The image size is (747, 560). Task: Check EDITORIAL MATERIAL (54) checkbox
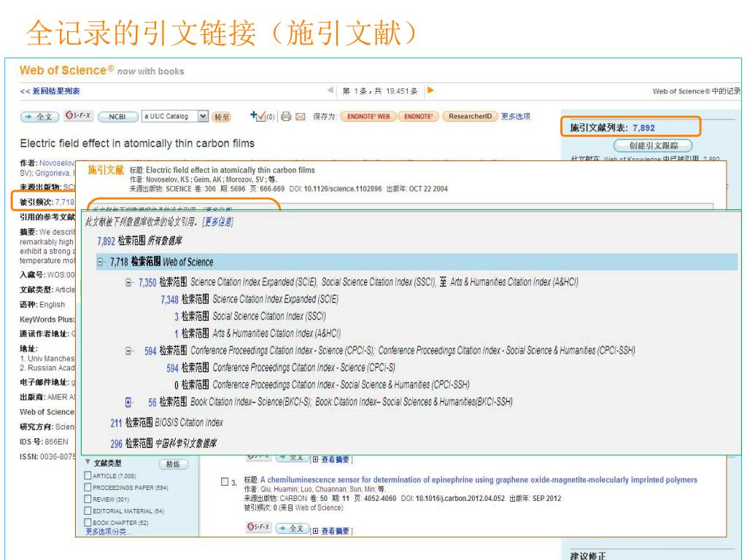coord(88,510)
